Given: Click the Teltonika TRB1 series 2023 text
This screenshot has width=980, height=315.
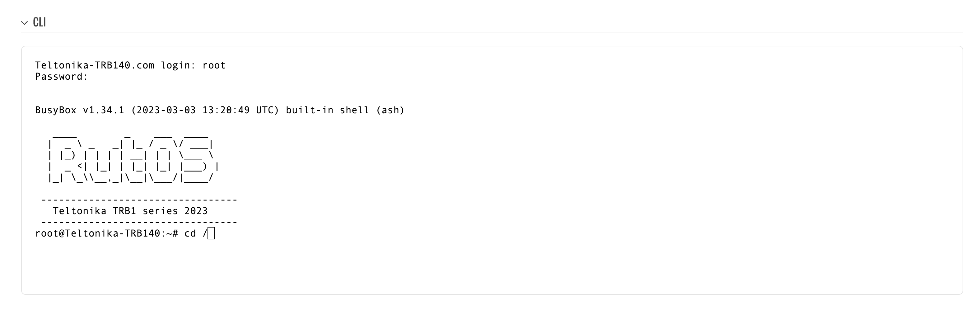Looking at the screenshot, I should tap(130, 211).
